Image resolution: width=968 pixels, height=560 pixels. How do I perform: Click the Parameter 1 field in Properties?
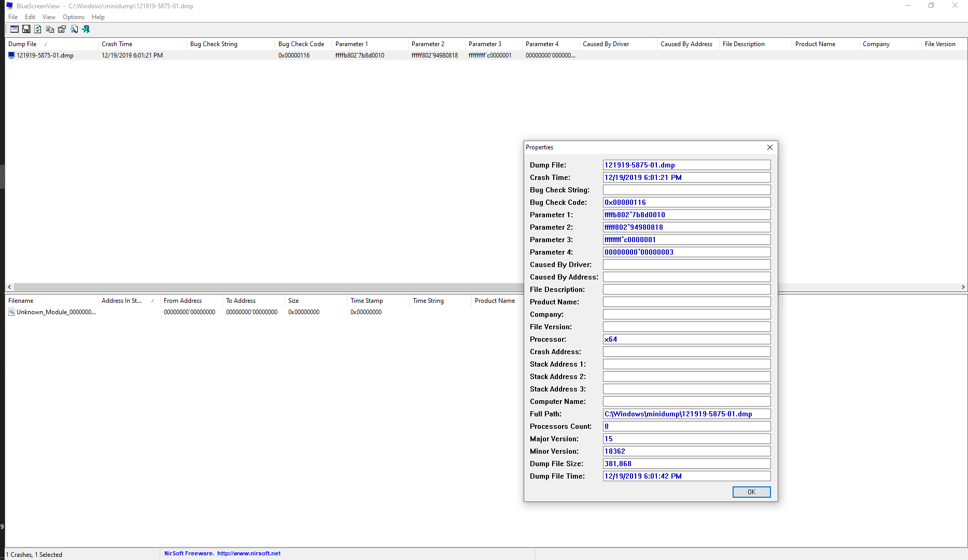686,215
